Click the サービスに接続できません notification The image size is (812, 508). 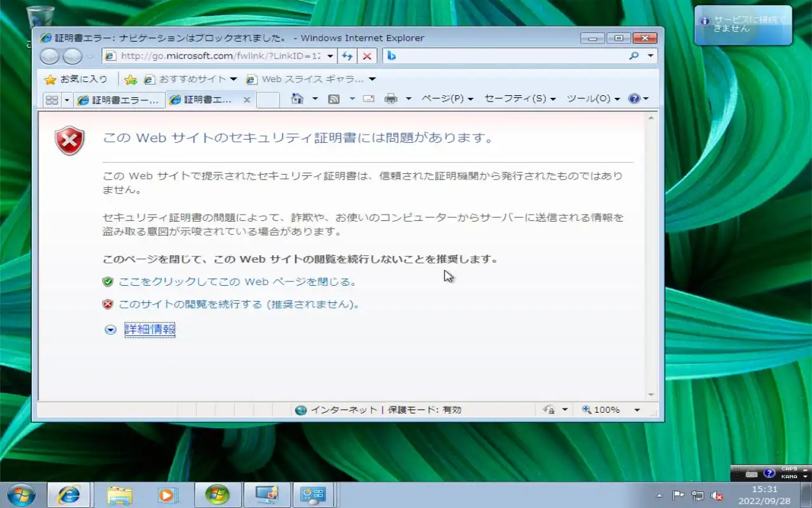tap(743, 25)
